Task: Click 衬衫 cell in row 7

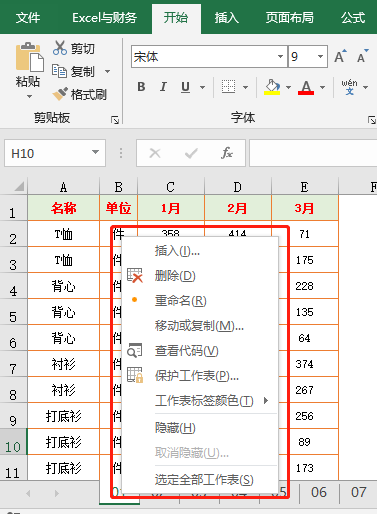Action: tap(64, 364)
